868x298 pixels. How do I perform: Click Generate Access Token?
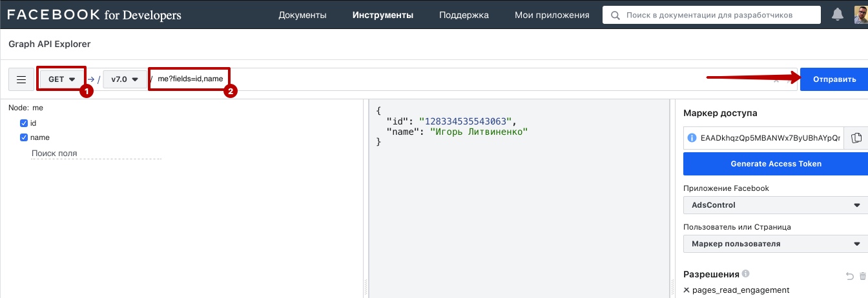coord(776,164)
